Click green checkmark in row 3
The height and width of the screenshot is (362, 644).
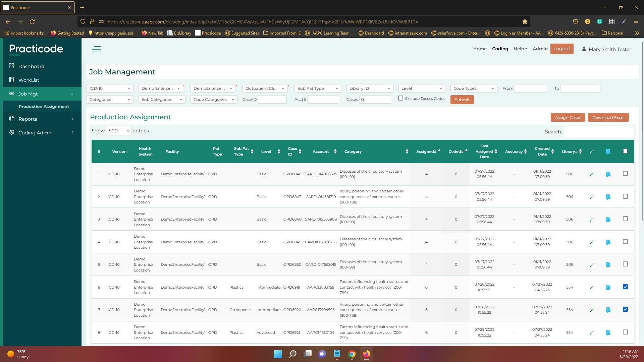(x=591, y=220)
